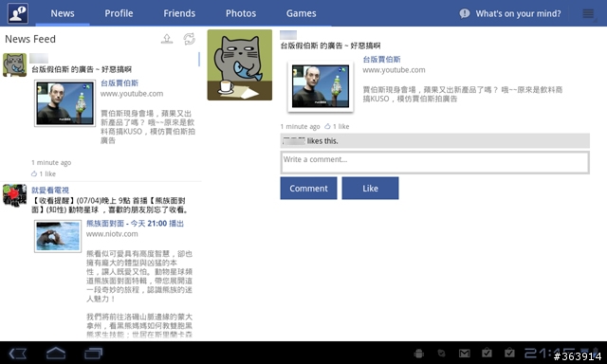Click the Write a comment field
Viewport: 607px width, 364px height.
pos(434,162)
